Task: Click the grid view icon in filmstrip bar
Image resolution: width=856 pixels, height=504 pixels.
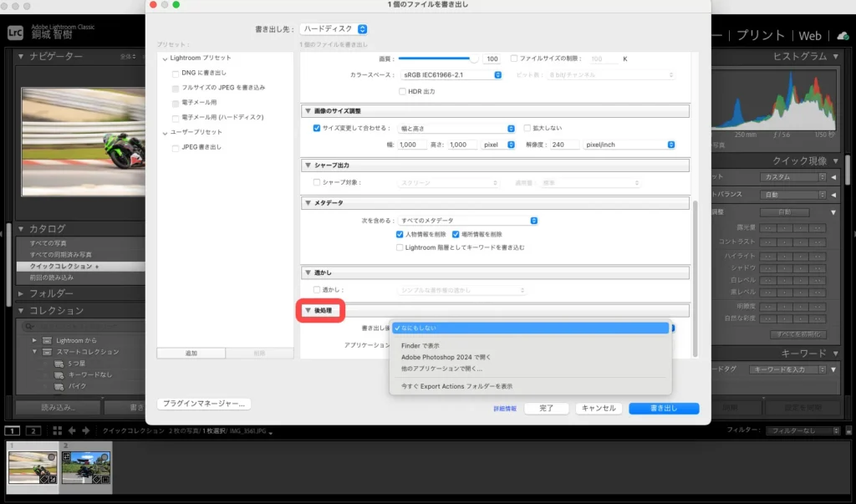Action: pos(57,430)
